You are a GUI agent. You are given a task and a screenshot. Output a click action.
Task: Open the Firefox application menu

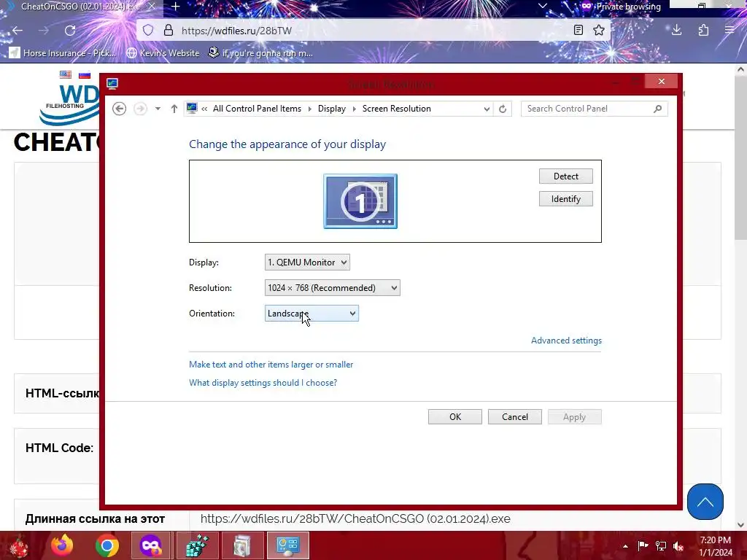point(729,31)
